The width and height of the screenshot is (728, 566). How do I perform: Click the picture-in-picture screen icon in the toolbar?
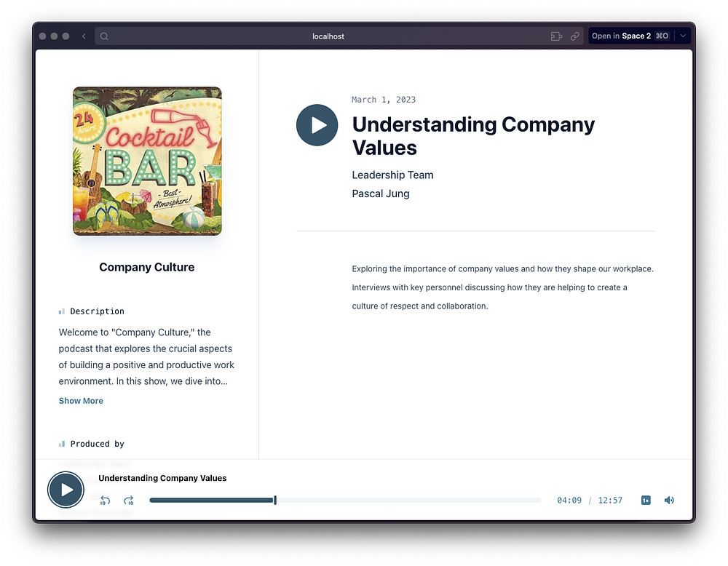[556, 36]
